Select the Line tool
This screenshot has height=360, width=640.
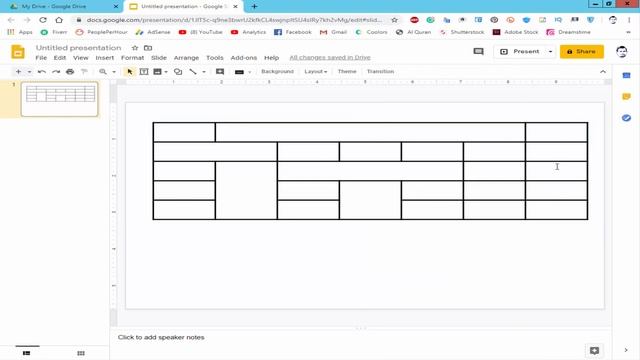click(193, 71)
